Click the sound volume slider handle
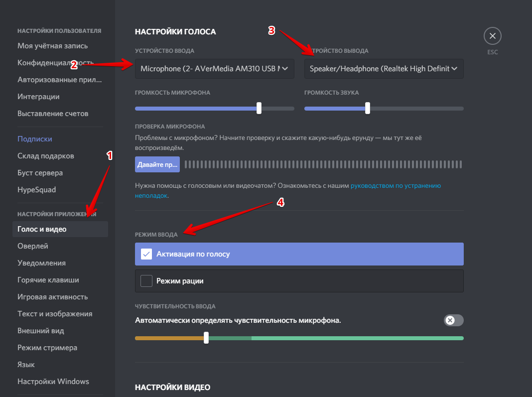The height and width of the screenshot is (397, 532). coord(368,108)
